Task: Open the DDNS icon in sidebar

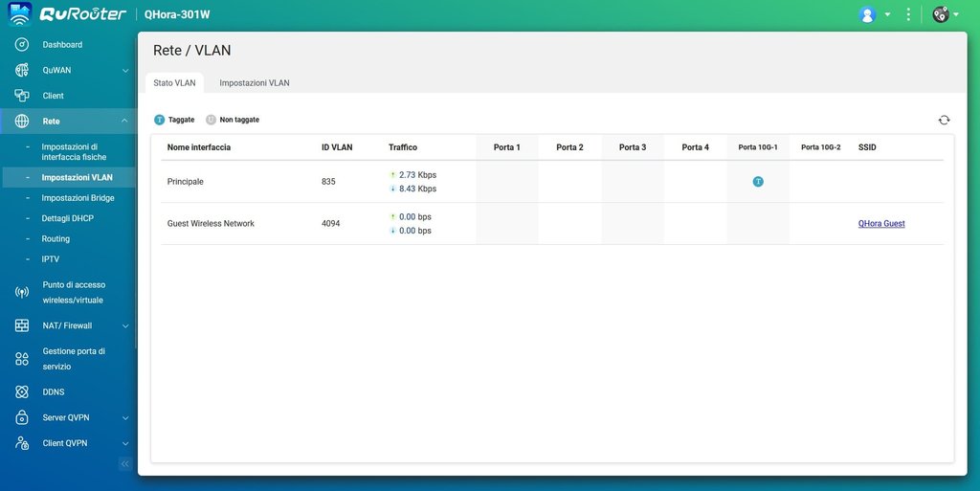Action: point(22,391)
